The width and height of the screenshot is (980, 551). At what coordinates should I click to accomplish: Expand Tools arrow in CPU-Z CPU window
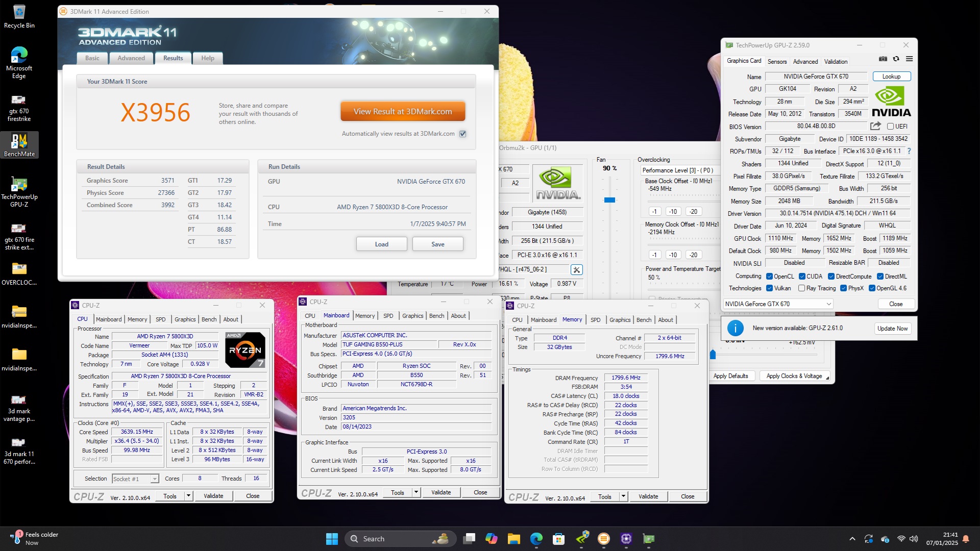188,496
